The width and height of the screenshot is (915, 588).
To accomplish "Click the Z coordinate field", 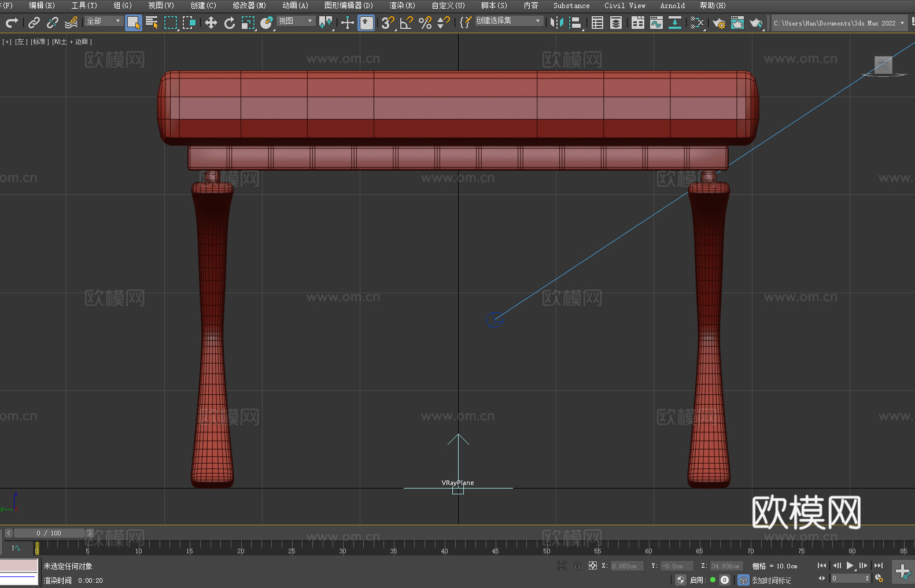I will click(726, 566).
